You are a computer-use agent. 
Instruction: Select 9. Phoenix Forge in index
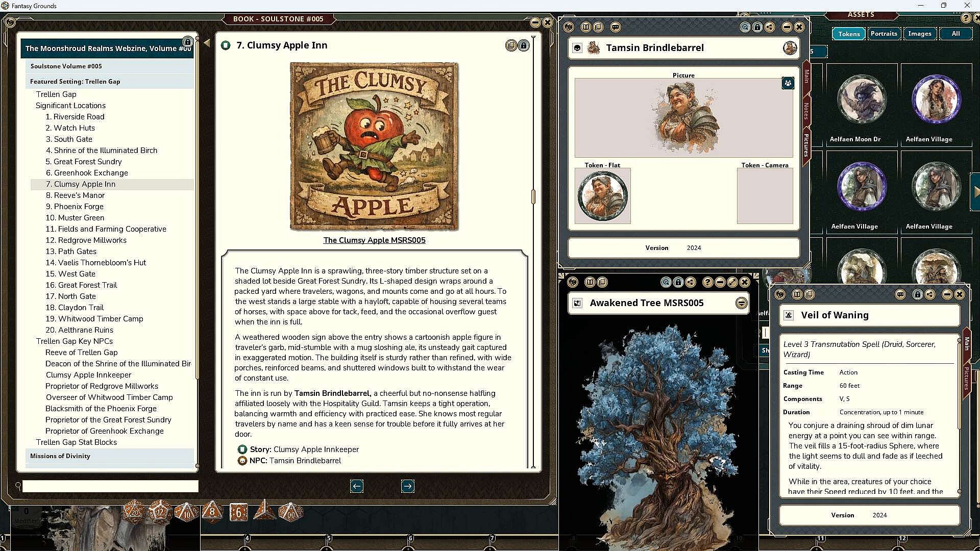[75, 207]
